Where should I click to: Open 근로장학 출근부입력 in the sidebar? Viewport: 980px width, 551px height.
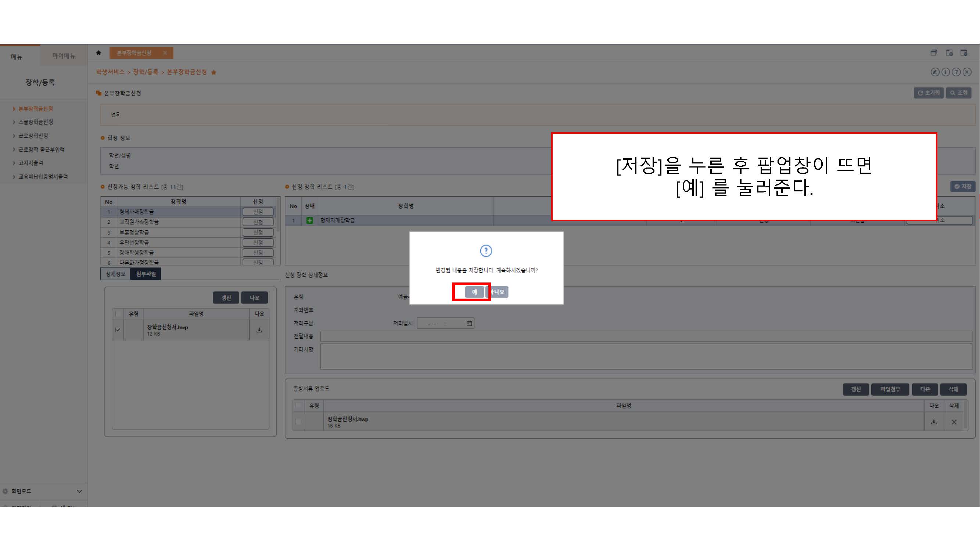(42, 150)
